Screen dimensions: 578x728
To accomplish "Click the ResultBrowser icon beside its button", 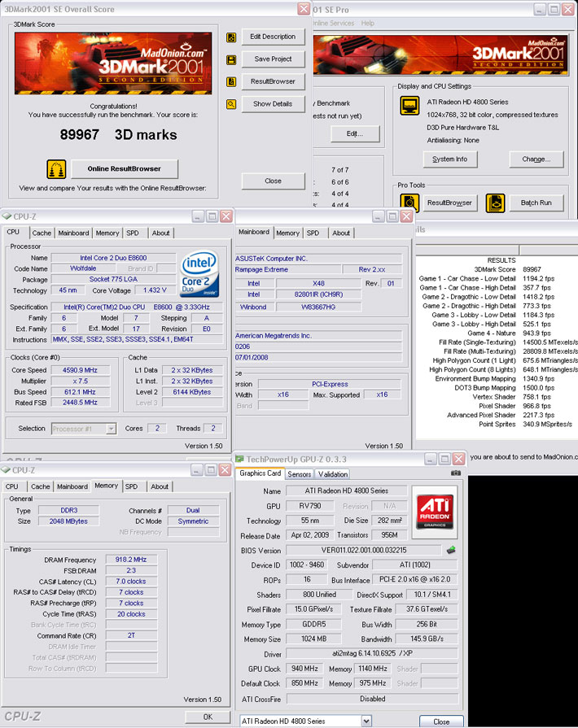I will [231, 82].
